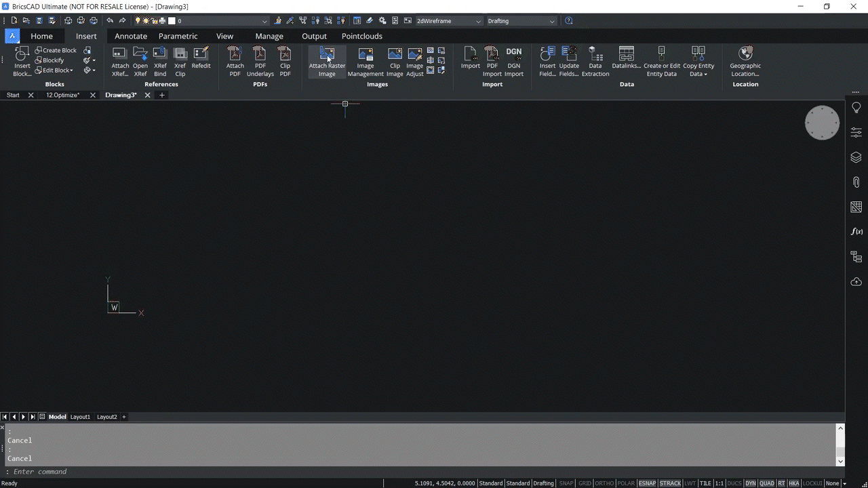Open the status bar options arrow
The image size is (868, 488).
point(844,483)
